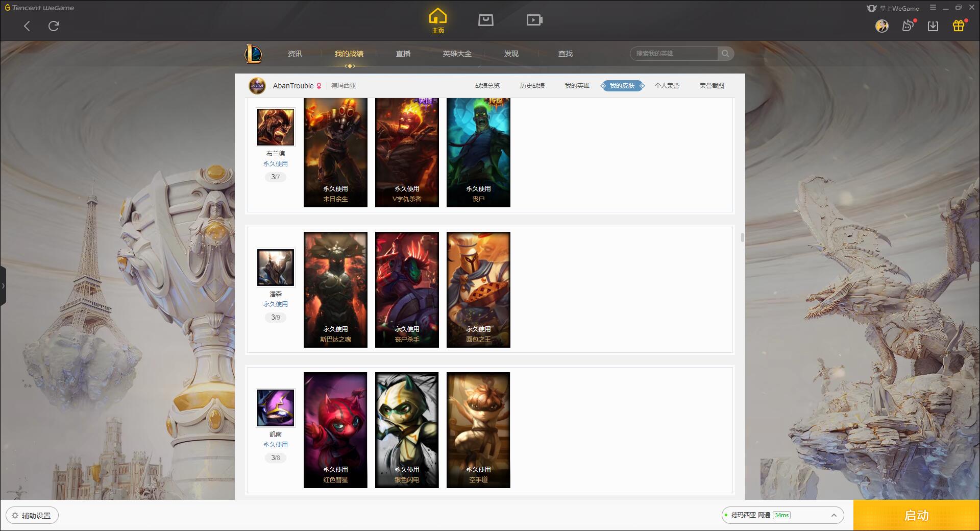The width and height of the screenshot is (980, 531).
Task: Open the 主页 home icon
Action: click(x=438, y=21)
